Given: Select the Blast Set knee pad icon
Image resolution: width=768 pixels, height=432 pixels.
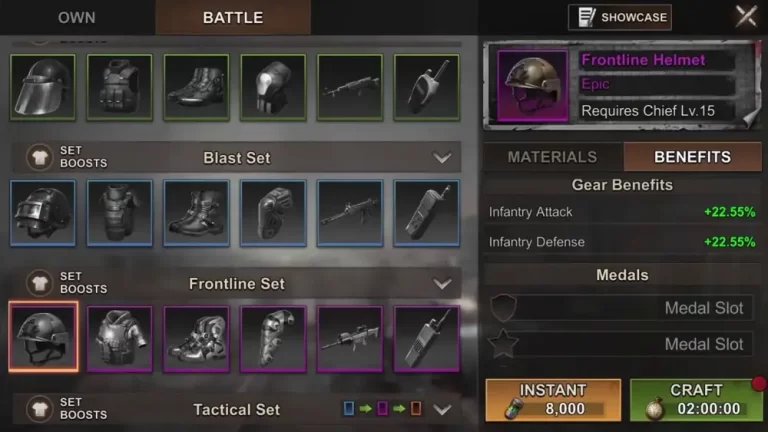Looking at the screenshot, I should 273,213.
